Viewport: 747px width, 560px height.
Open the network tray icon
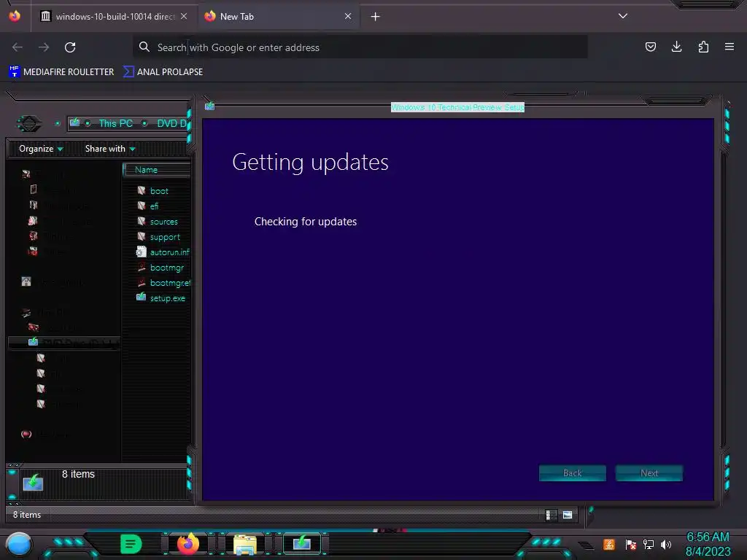coord(649,544)
